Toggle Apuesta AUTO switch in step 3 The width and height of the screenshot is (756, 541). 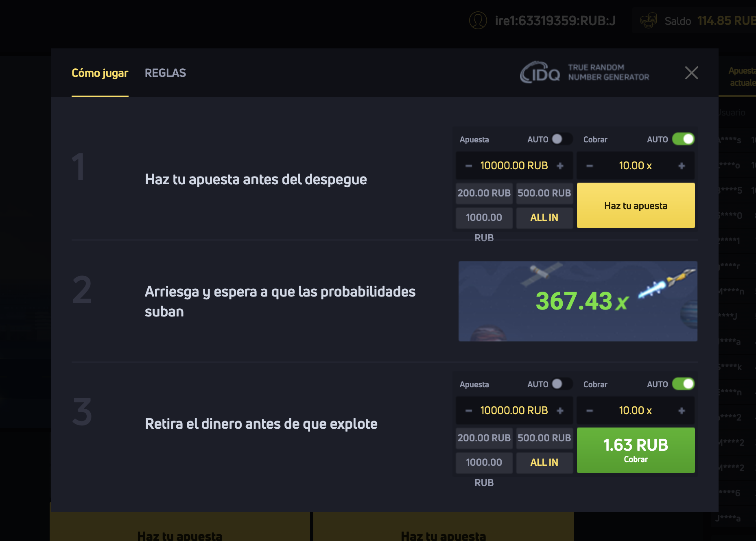pyautogui.click(x=561, y=384)
